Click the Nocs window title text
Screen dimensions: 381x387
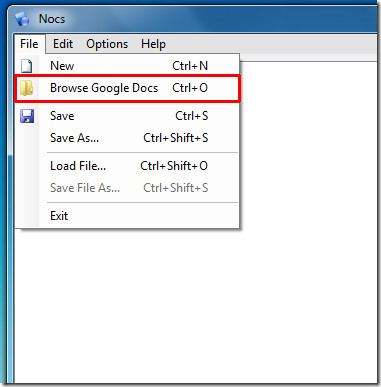pos(52,19)
